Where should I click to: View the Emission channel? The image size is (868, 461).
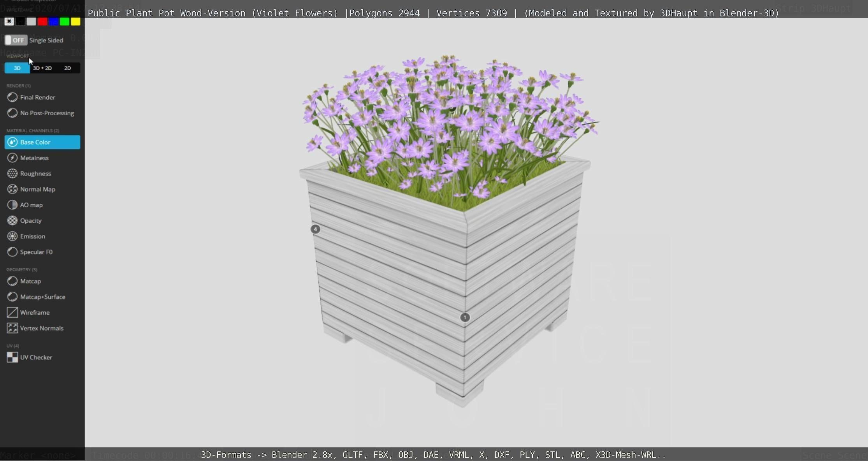tap(42, 236)
